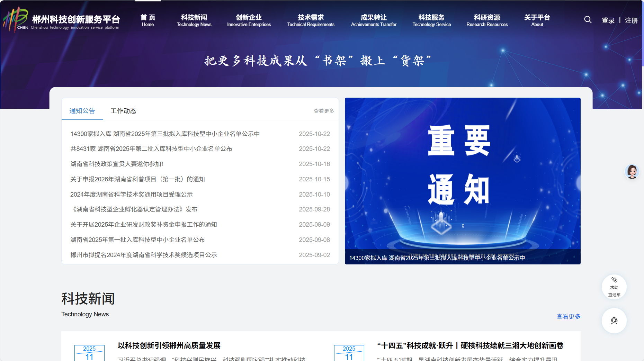Open the customer service headset icon
Viewport: 644px width, 361px height.
(614, 321)
